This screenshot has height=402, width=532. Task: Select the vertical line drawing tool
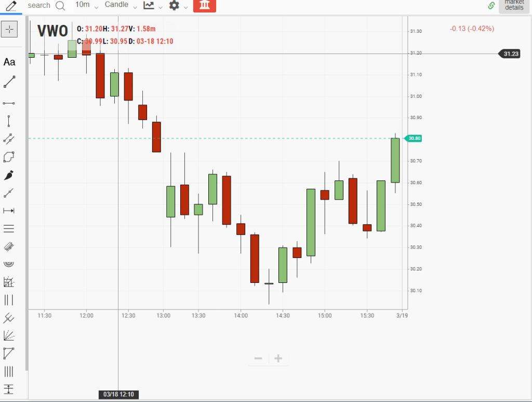tap(9, 122)
